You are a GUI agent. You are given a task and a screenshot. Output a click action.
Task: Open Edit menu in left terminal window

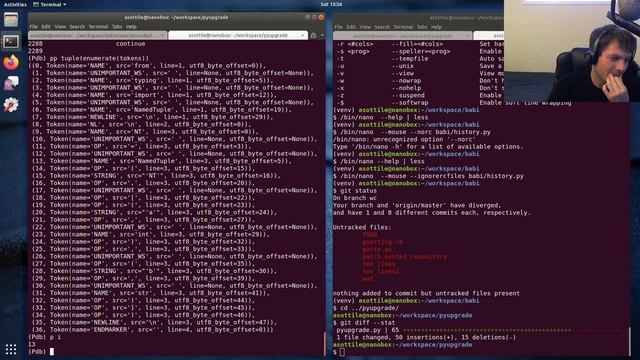(46, 27)
